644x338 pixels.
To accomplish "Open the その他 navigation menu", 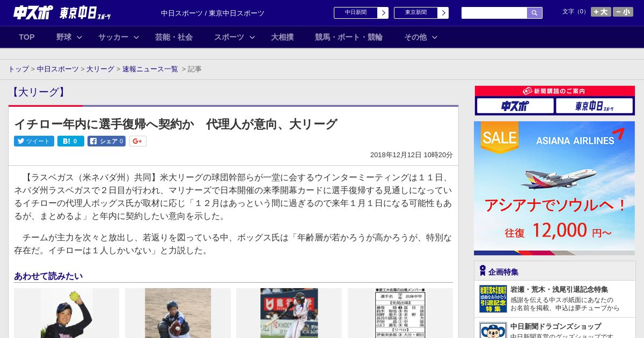I will (415, 37).
